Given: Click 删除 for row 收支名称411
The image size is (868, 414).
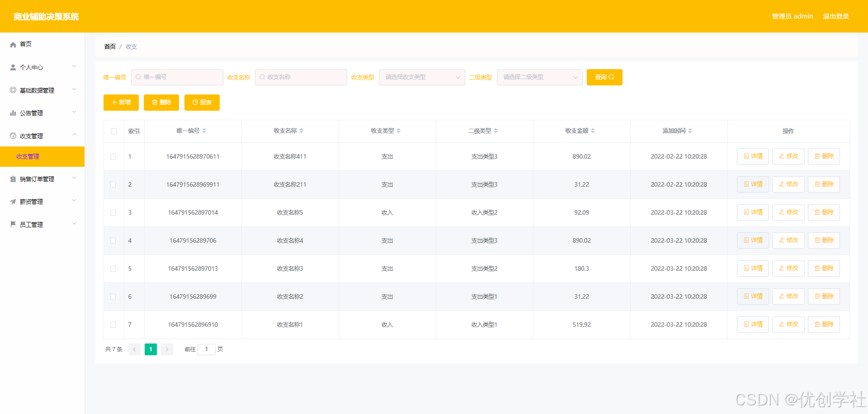Looking at the screenshot, I should coord(824,156).
